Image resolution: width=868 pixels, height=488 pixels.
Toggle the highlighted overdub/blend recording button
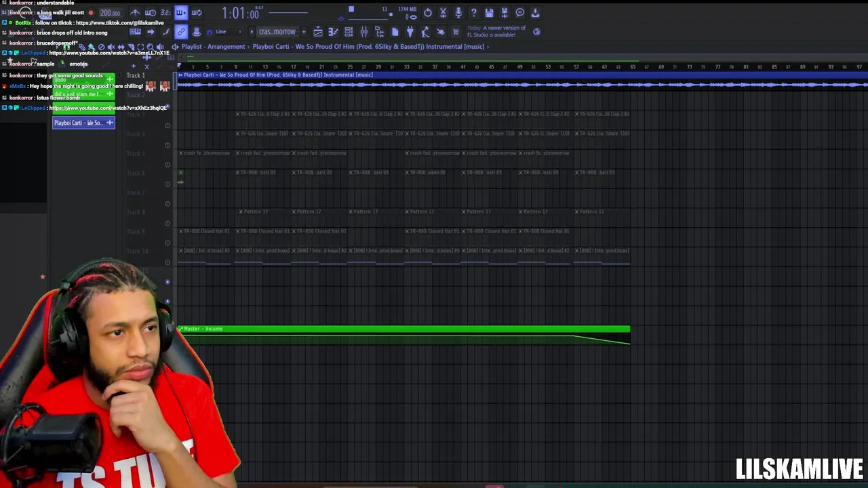(181, 13)
